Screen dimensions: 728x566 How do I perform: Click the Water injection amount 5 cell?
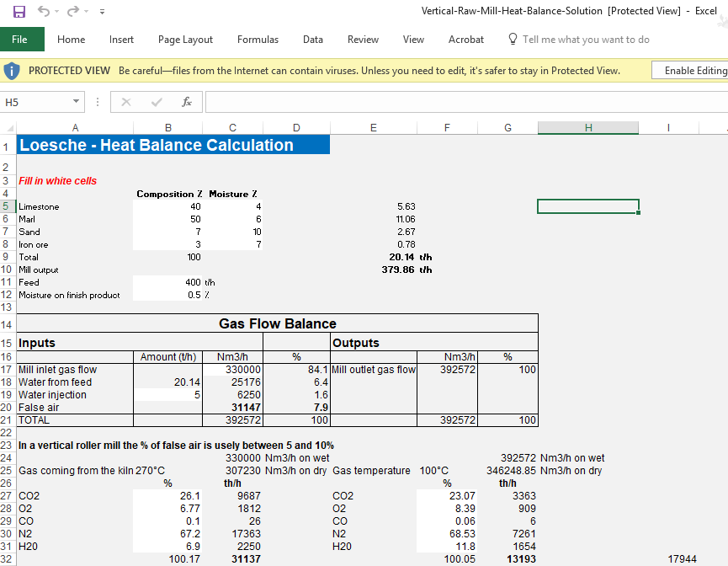point(168,394)
